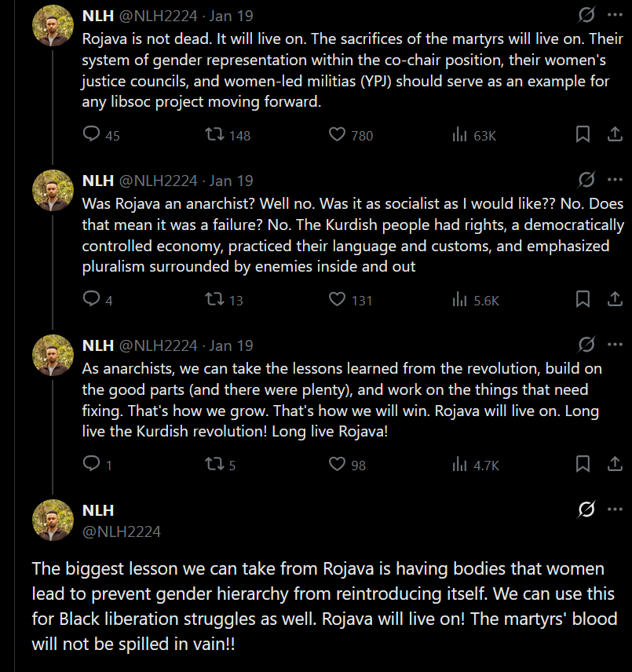Click Grok icon on the bottom main tweet
Viewport: 632px width, 672px height.
coord(586,509)
